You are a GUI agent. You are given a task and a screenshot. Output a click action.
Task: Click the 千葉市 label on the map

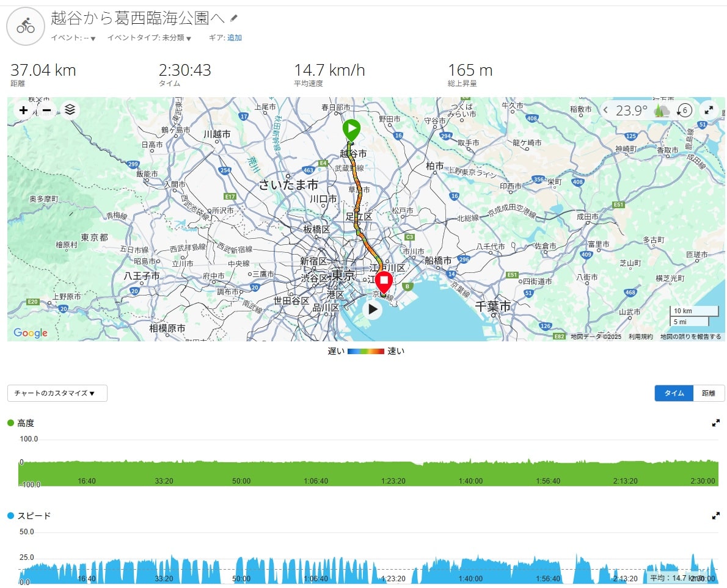click(493, 307)
